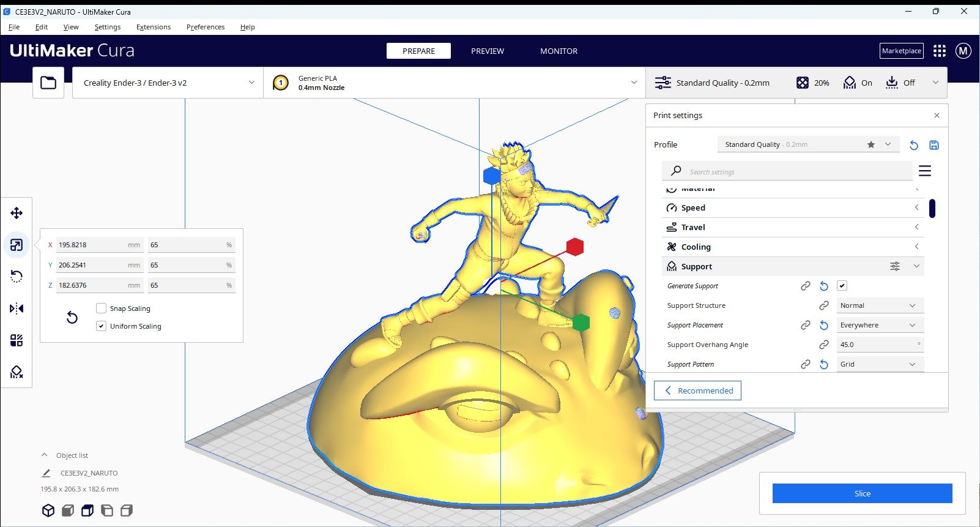
Task: Open Support Structure dropdown
Action: point(880,305)
